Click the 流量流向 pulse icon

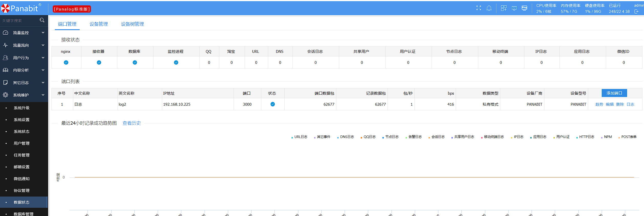click(5, 45)
